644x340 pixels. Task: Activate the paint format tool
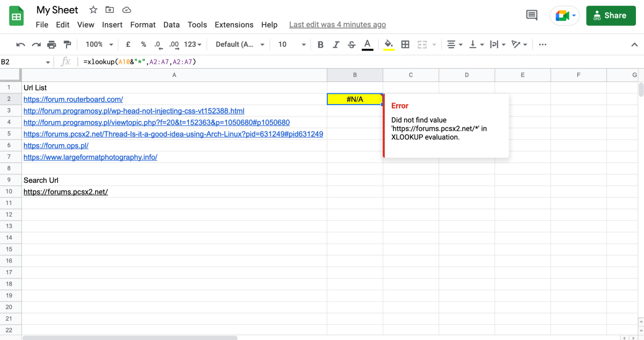[x=67, y=45]
